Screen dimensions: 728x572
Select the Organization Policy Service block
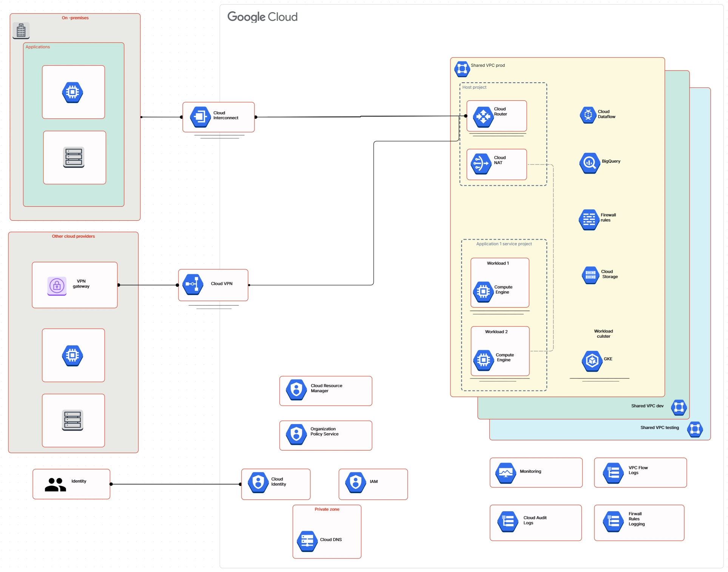click(325, 435)
